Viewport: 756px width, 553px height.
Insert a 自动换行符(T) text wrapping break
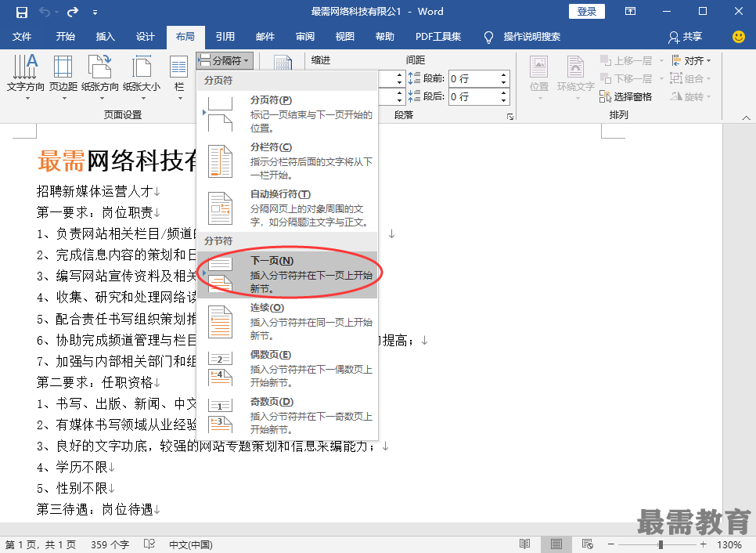click(x=287, y=208)
